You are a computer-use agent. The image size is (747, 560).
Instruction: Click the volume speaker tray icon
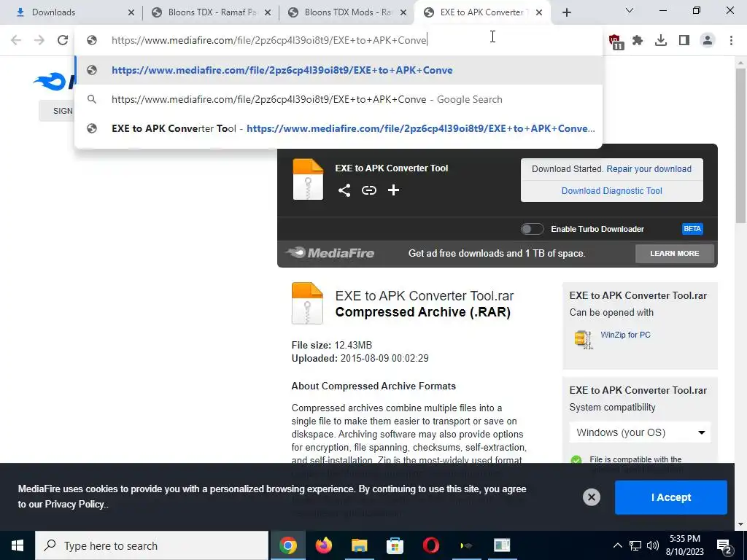pos(653,545)
